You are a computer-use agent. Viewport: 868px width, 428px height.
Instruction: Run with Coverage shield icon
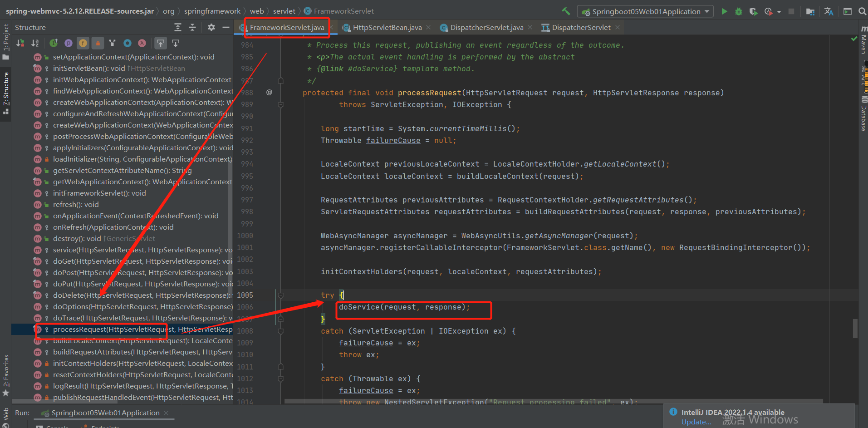click(753, 11)
